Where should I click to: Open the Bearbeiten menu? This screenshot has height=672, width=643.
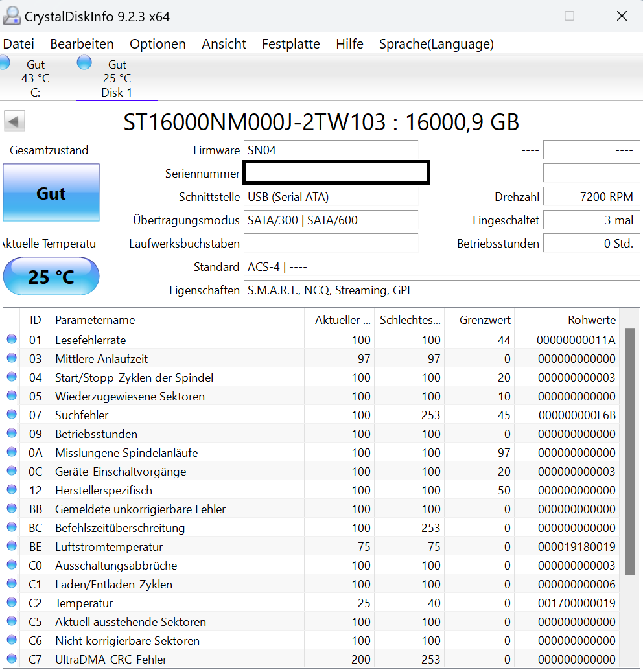tap(82, 44)
